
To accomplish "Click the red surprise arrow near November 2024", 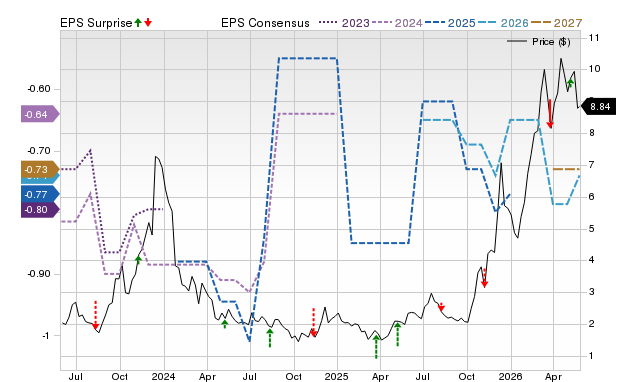I will point(313,322).
